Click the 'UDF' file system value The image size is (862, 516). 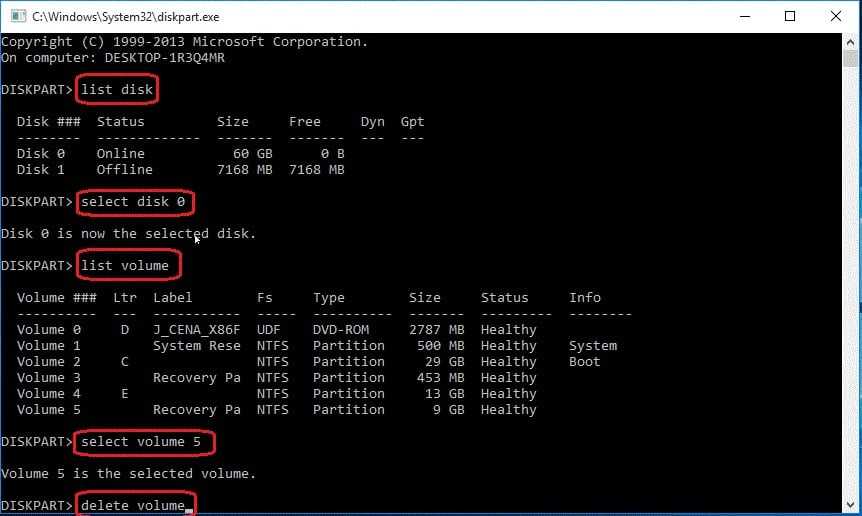tap(268, 329)
